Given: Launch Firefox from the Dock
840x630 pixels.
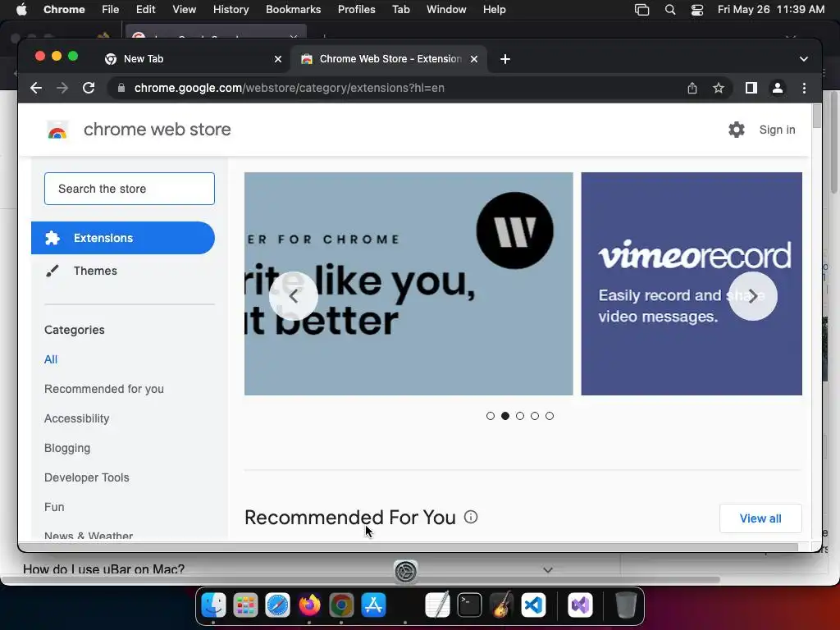Looking at the screenshot, I should click(309, 605).
